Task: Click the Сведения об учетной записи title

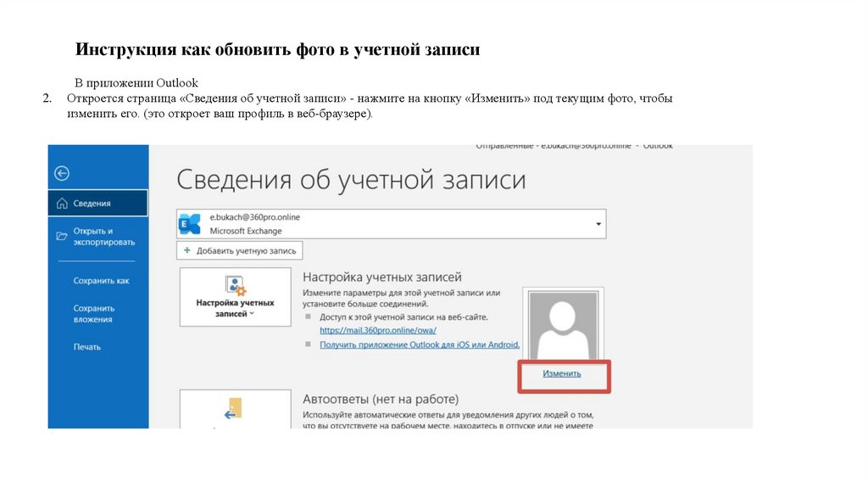Action: point(351,180)
